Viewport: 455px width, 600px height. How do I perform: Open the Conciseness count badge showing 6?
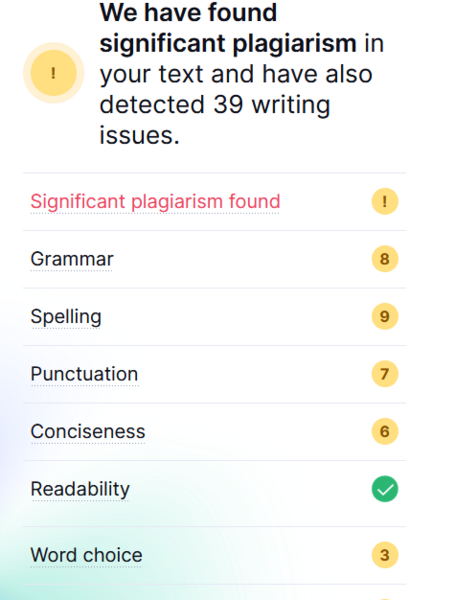pos(385,431)
